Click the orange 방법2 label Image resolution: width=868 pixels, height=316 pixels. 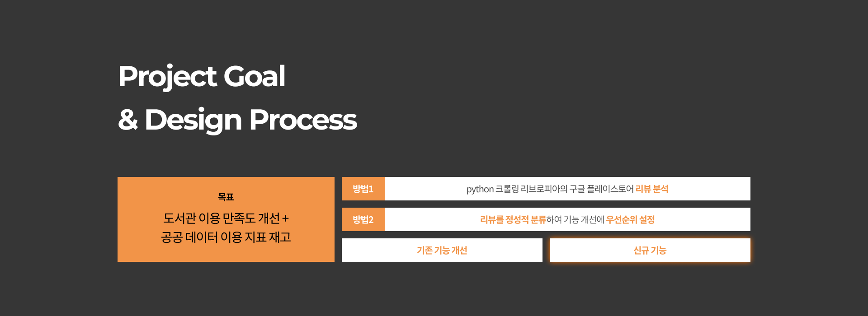point(363,220)
